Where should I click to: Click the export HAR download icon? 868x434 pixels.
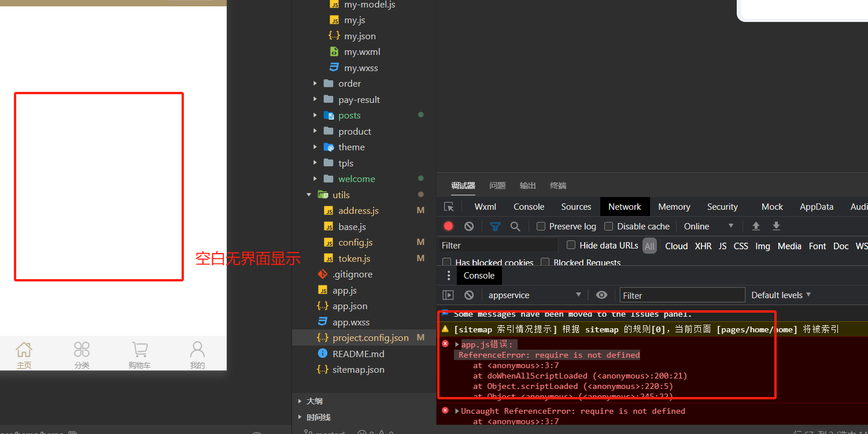[x=776, y=226]
